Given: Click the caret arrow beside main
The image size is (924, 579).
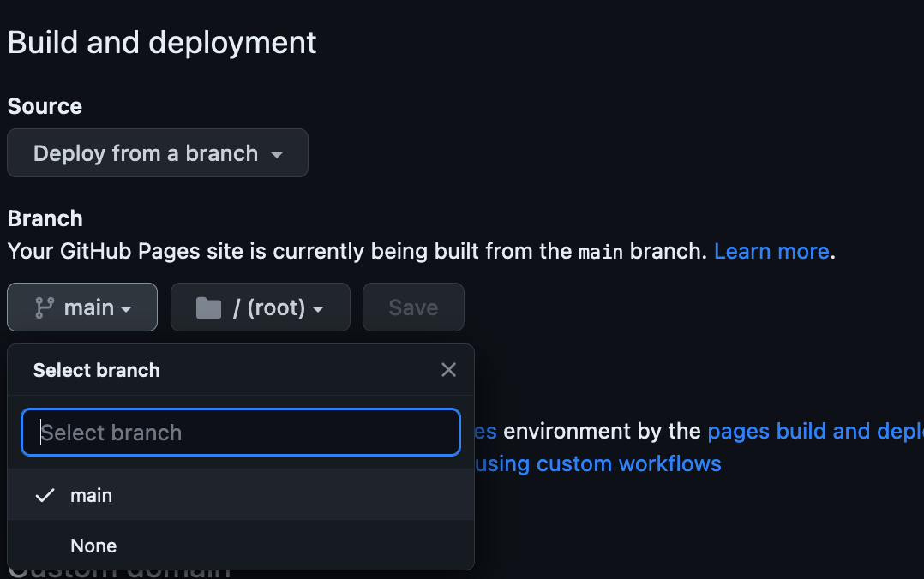Looking at the screenshot, I should coord(126,309).
